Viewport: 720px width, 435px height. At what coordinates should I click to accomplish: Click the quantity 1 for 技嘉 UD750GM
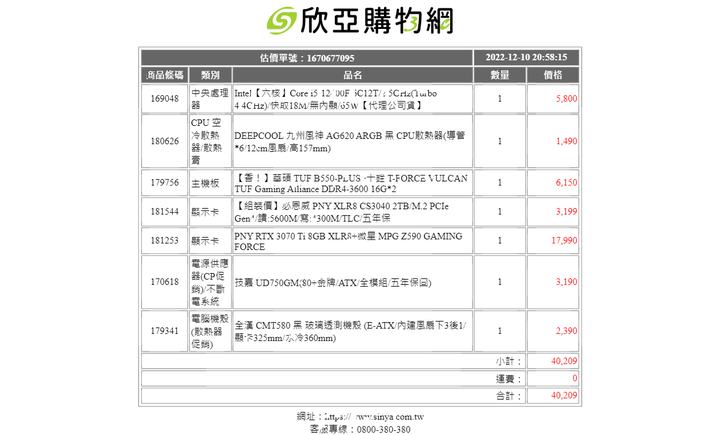point(500,282)
